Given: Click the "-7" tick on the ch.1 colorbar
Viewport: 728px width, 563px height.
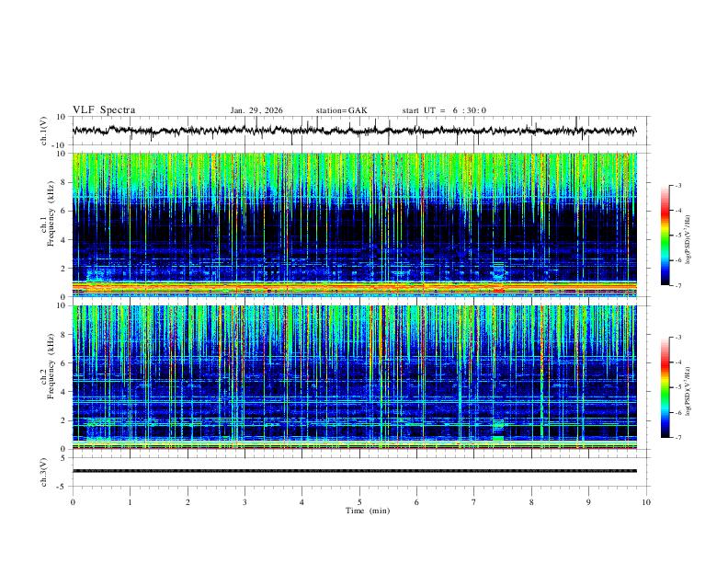Looking at the screenshot, I should (678, 285).
